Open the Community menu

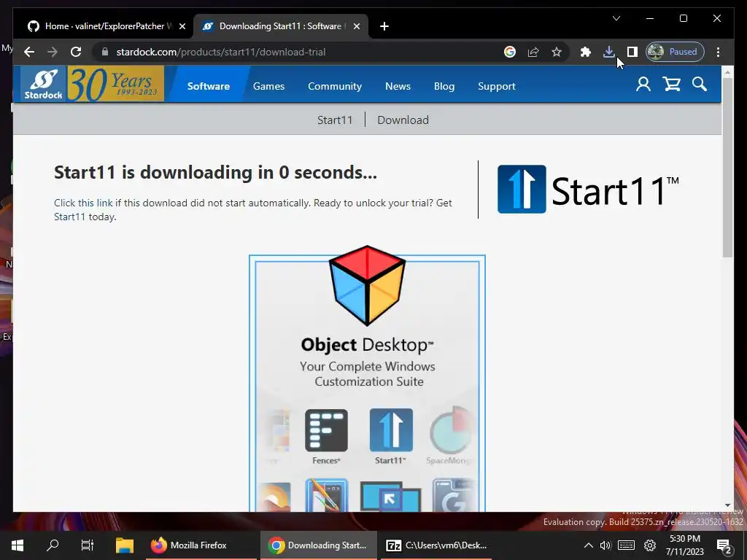tap(334, 86)
